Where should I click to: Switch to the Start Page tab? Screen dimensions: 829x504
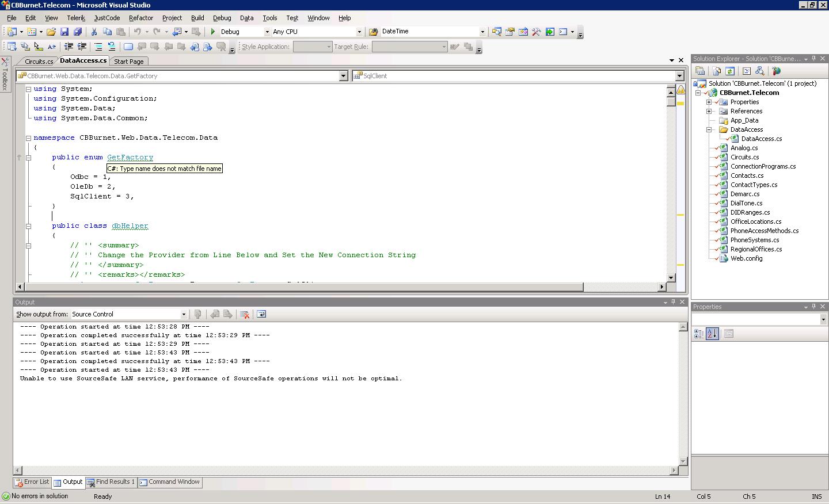[x=129, y=61]
